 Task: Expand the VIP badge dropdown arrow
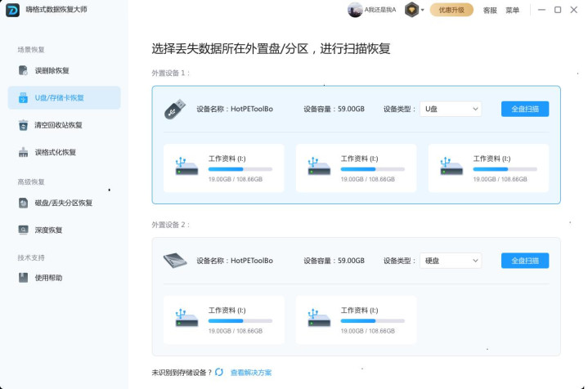point(424,11)
